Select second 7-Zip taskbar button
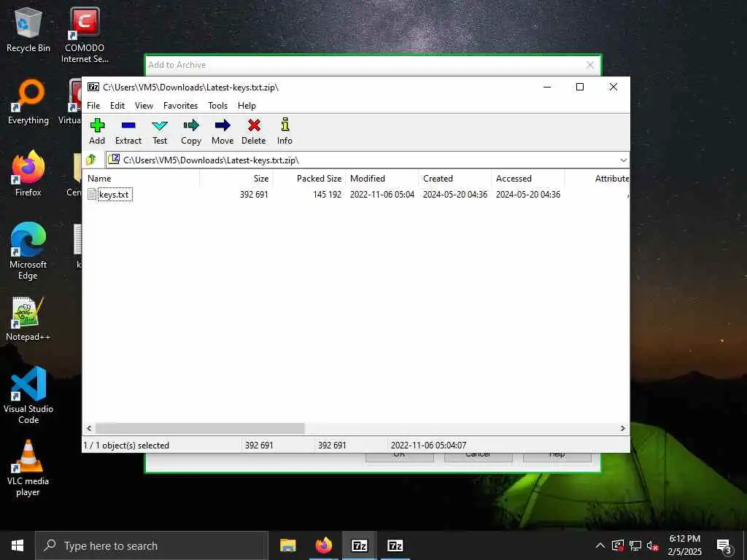Screen dimensions: 747x560 (x=395, y=545)
